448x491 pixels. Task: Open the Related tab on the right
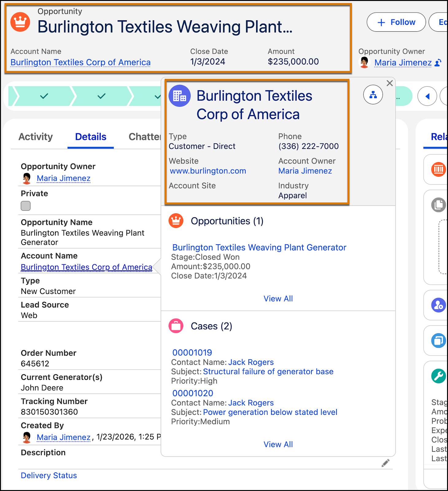click(x=439, y=137)
